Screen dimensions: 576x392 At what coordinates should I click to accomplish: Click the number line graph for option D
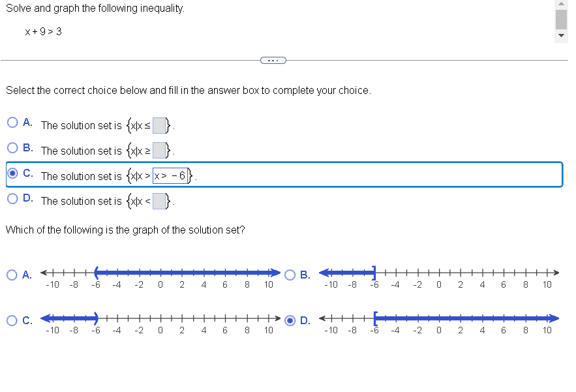click(x=437, y=318)
